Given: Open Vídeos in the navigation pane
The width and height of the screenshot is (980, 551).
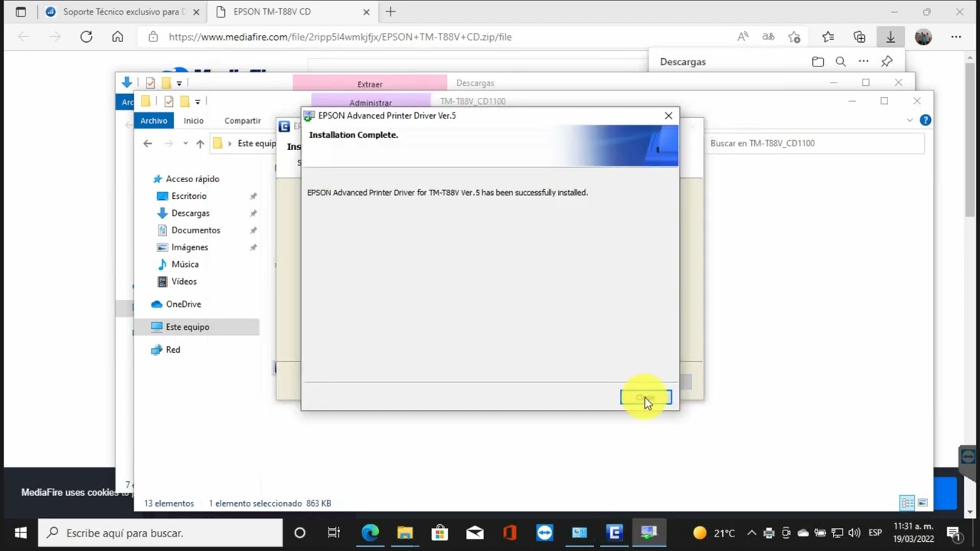Looking at the screenshot, I should coord(184,282).
